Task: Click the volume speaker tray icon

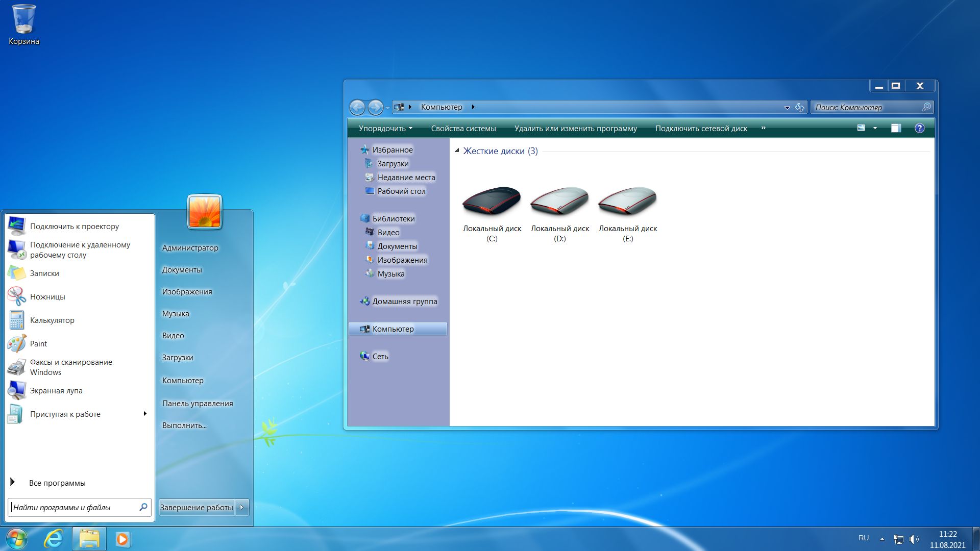Action: coord(914,539)
